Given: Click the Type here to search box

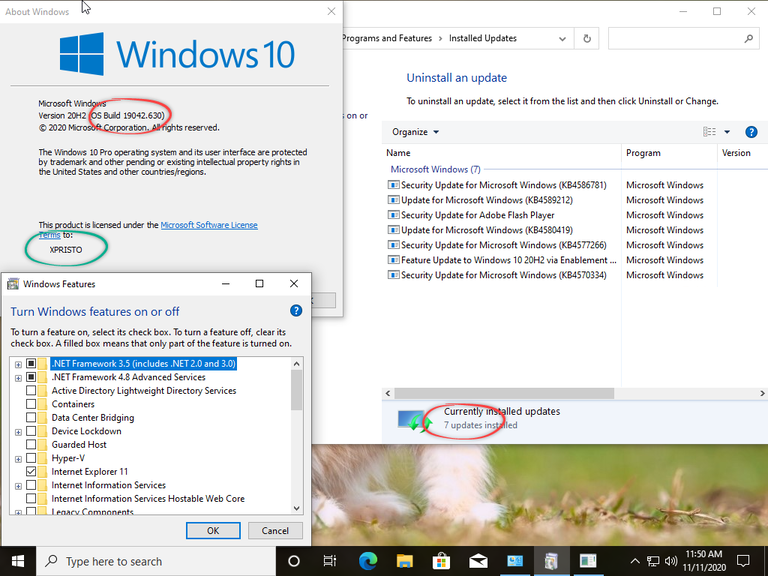Looking at the screenshot, I should coord(156,561).
